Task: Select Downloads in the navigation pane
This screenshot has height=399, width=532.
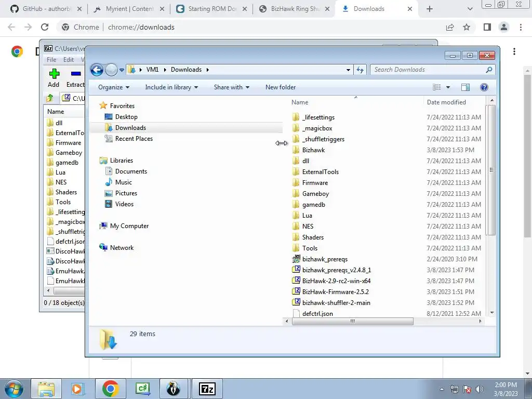Action: click(x=130, y=128)
